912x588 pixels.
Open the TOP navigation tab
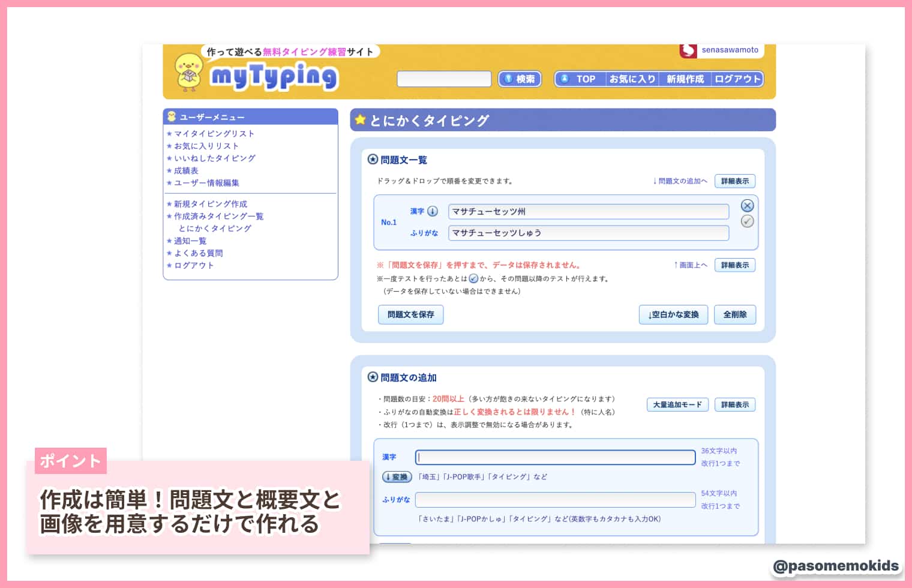580,79
